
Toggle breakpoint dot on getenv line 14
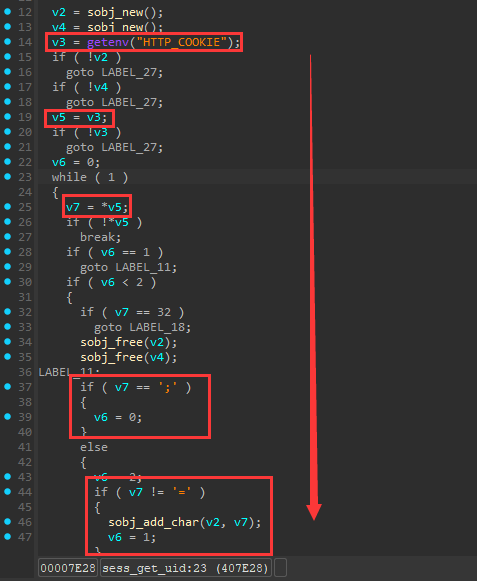point(7,42)
